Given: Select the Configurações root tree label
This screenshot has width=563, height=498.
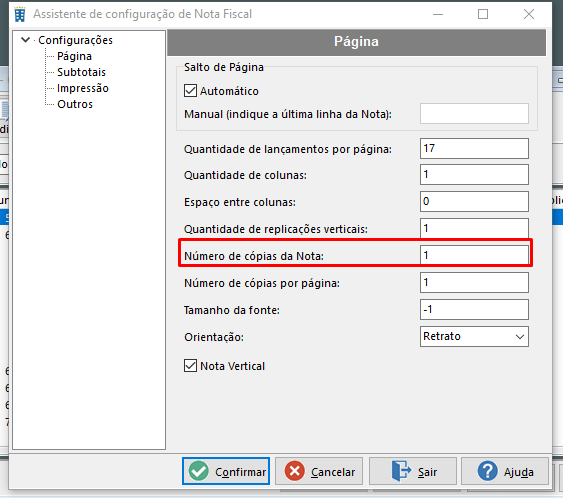Looking at the screenshot, I should coord(75,40).
